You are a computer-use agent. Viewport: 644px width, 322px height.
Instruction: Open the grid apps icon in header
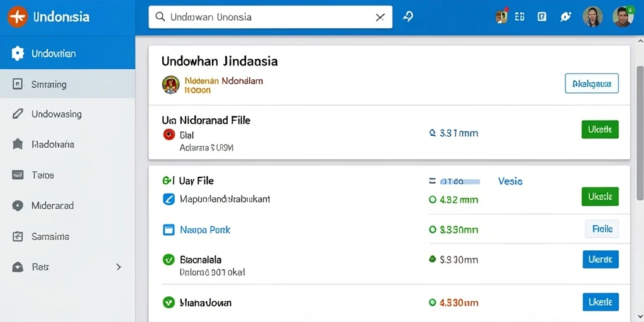[x=519, y=17]
